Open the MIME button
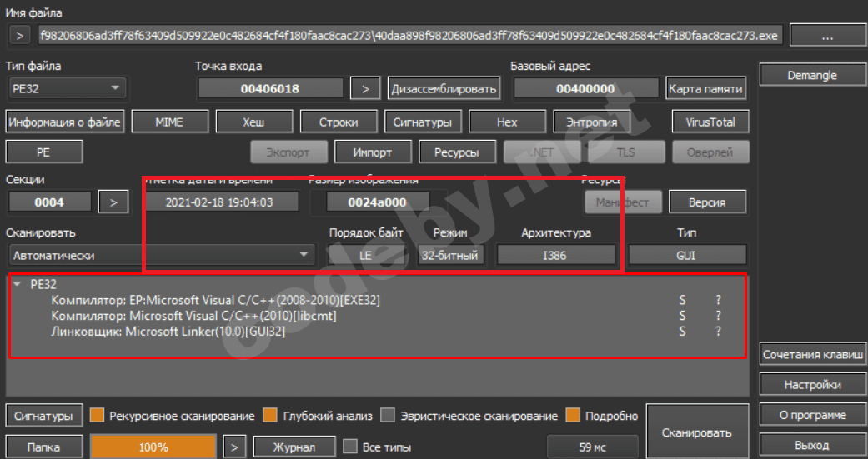Viewport: 868px width, 459px height. coord(169,122)
